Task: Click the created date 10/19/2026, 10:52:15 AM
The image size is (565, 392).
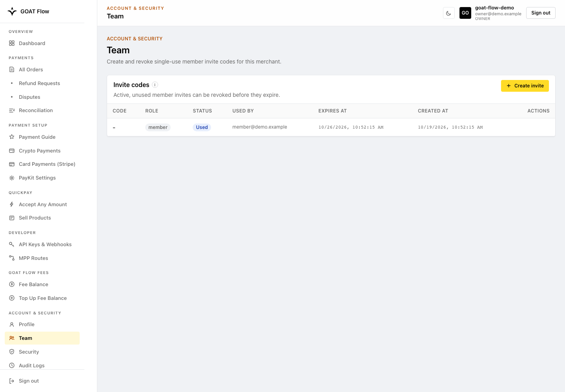Action: coord(450,127)
